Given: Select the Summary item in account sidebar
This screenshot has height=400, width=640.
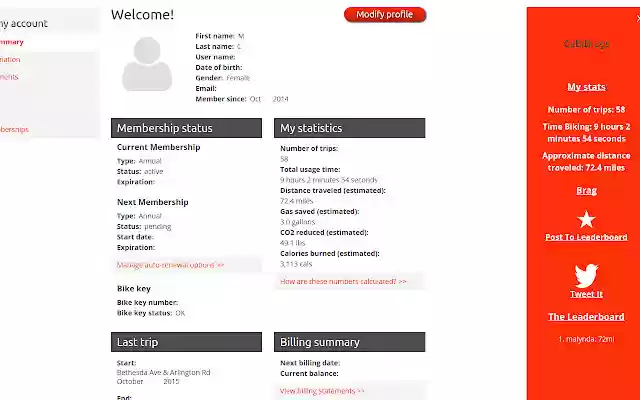Looking at the screenshot, I should [x=11, y=42].
